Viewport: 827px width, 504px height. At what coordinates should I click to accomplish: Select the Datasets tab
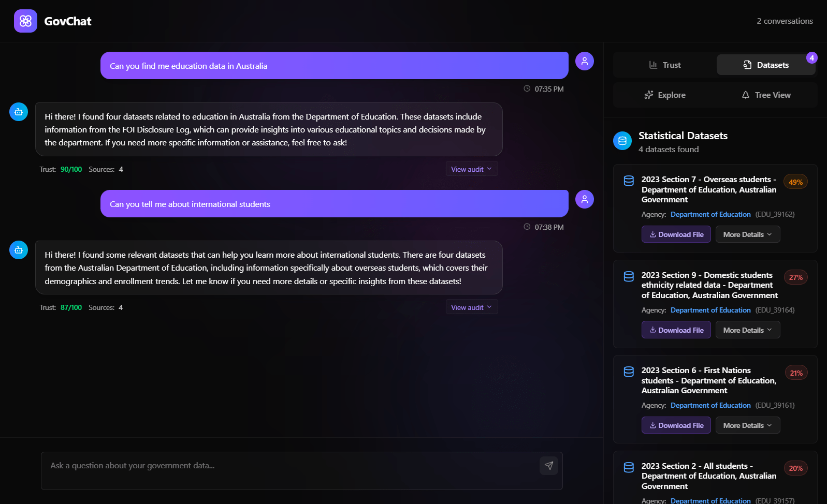pos(766,65)
